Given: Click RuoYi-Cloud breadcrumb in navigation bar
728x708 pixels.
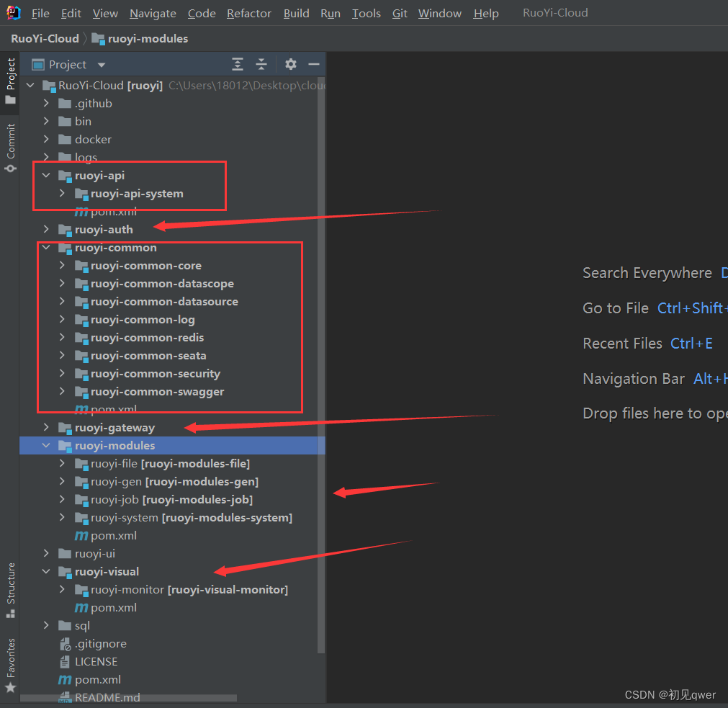Looking at the screenshot, I should 45,39.
